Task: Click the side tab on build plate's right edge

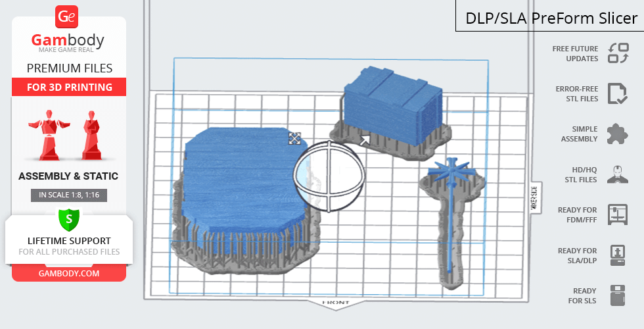Action: click(x=533, y=197)
